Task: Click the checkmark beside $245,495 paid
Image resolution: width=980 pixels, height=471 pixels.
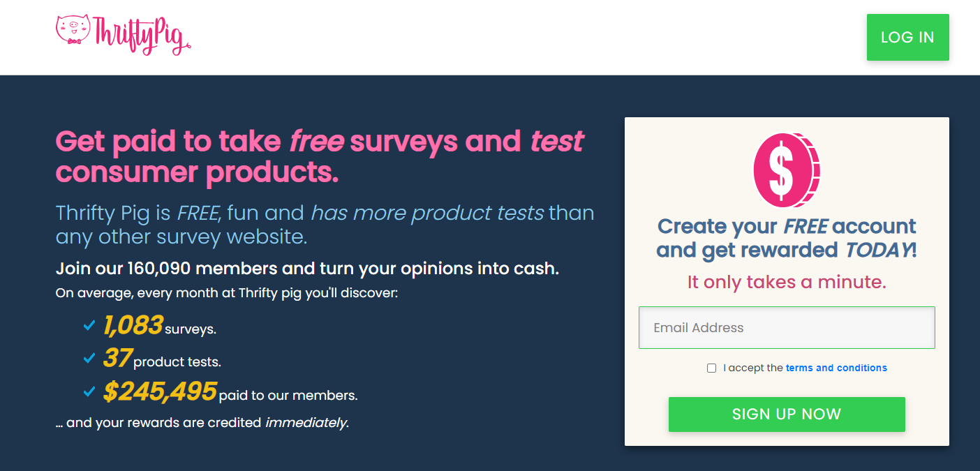Action: (x=89, y=392)
